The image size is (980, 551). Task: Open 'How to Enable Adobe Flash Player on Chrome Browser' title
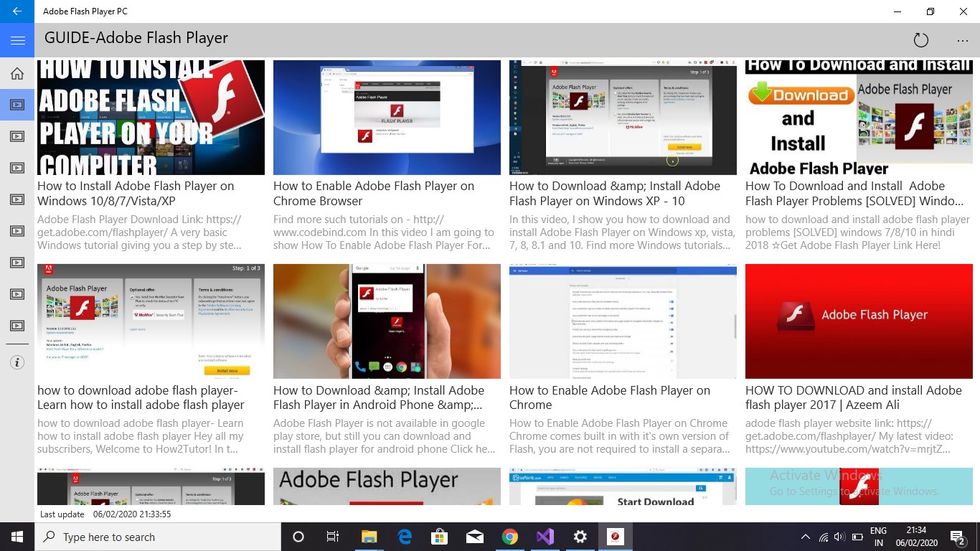(x=374, y=194)
